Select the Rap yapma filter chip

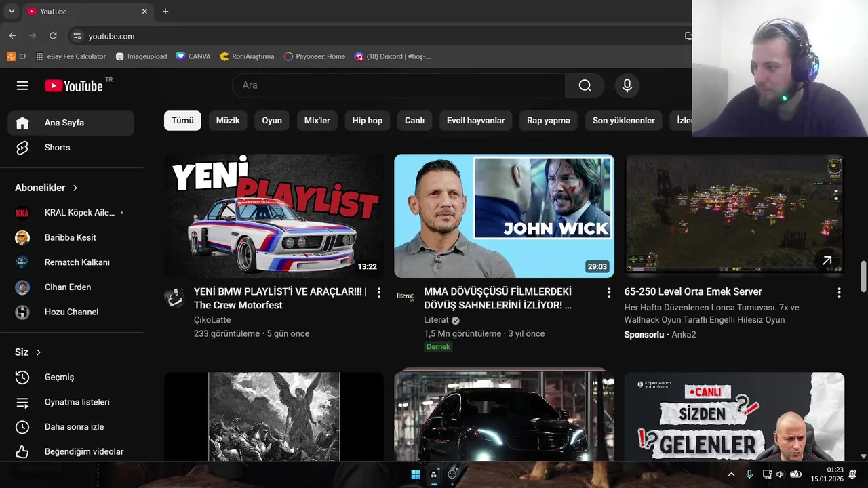(x=549, y=121)
